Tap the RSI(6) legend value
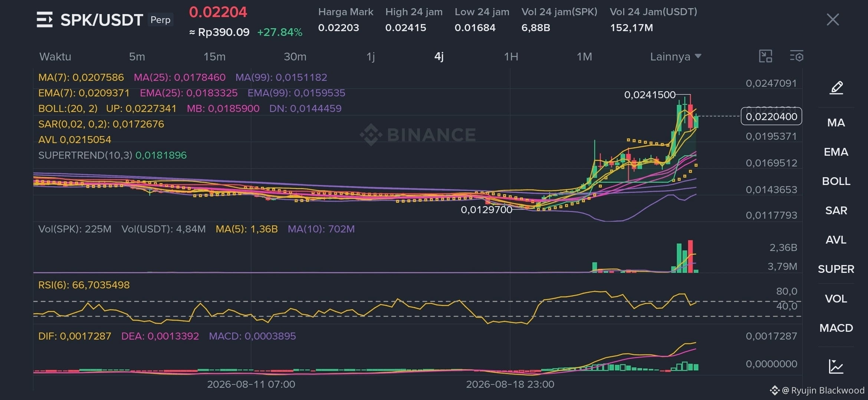The width and height of the screenshot is (868, 400). [84, 285]
